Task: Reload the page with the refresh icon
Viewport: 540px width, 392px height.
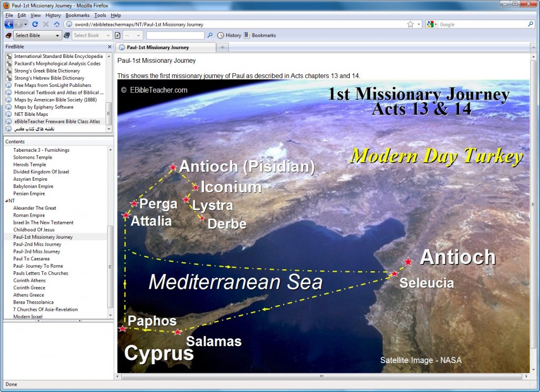Action: pyautogui.click(x=35, y=24)
